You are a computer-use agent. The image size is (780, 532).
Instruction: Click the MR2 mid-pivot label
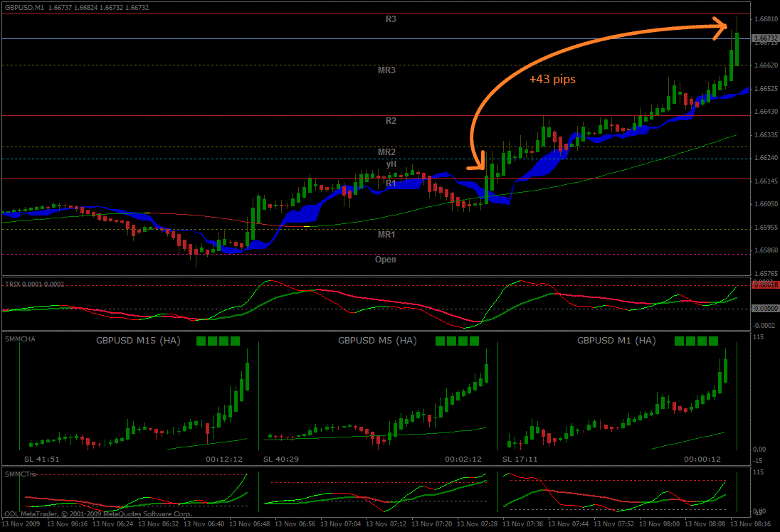click(x=386, y=152)
